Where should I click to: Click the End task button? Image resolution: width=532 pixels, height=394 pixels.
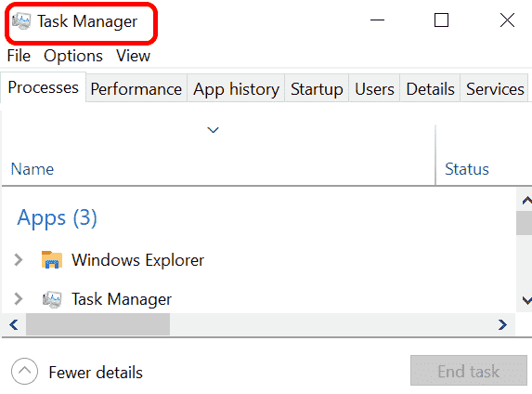click(x=469, y=371)
